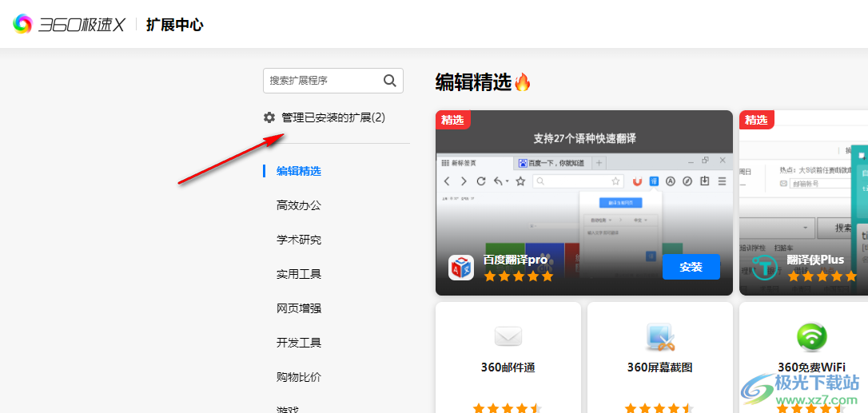
Task: Click the 翻译侠Plus app icon
Action: tap(764, 268)
